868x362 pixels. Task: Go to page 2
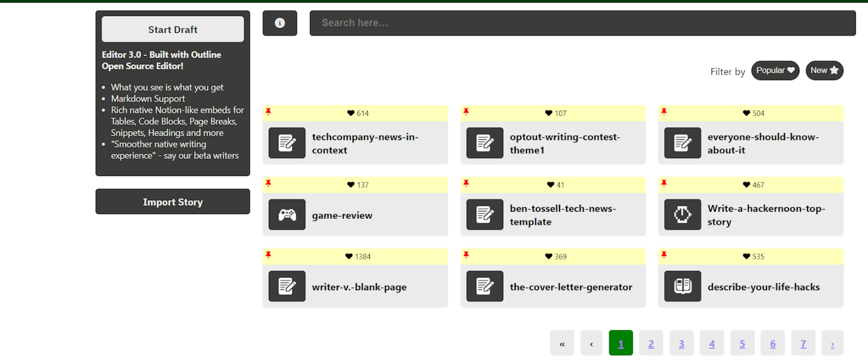click(x=651, y=343)
